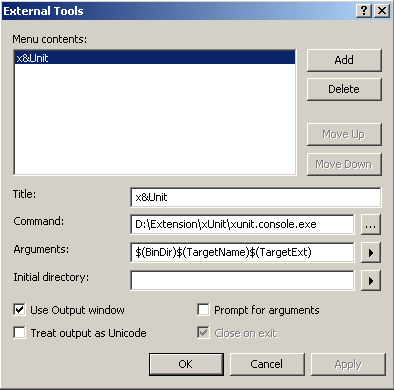Click the Move Up button
Viewport: 394px width, 390px height.
click(x=344, y=134)
